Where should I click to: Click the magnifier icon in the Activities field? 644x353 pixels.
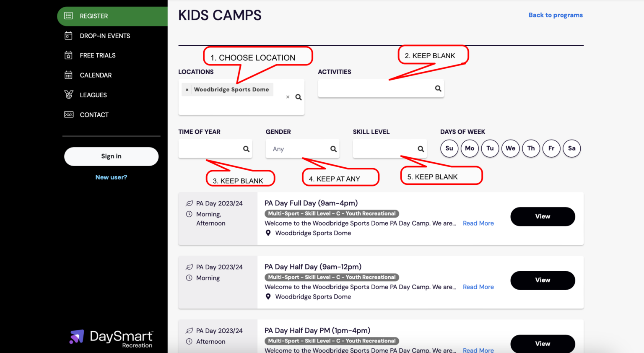tap(438, 88)
